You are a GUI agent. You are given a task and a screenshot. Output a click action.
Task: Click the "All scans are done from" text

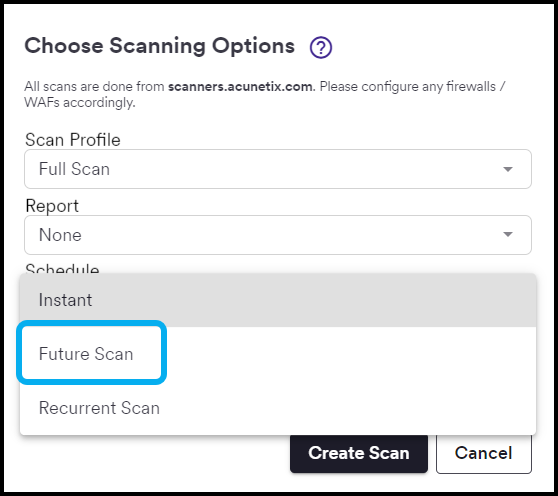coord(94,86)
